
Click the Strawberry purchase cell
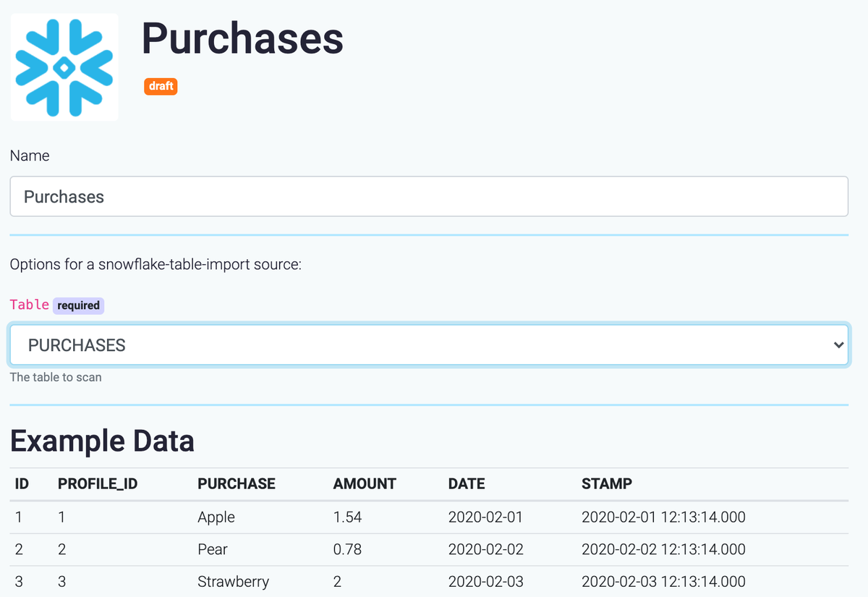point(233,581)
